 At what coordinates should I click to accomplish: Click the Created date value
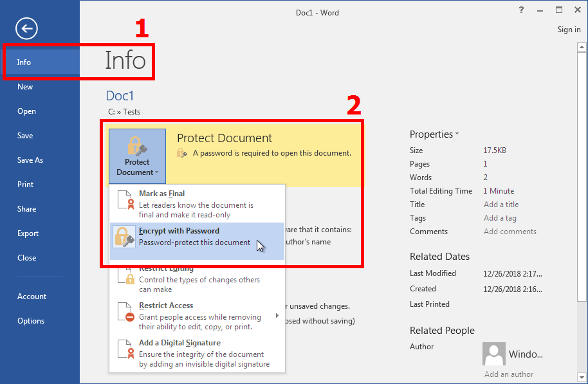(513, 289)
